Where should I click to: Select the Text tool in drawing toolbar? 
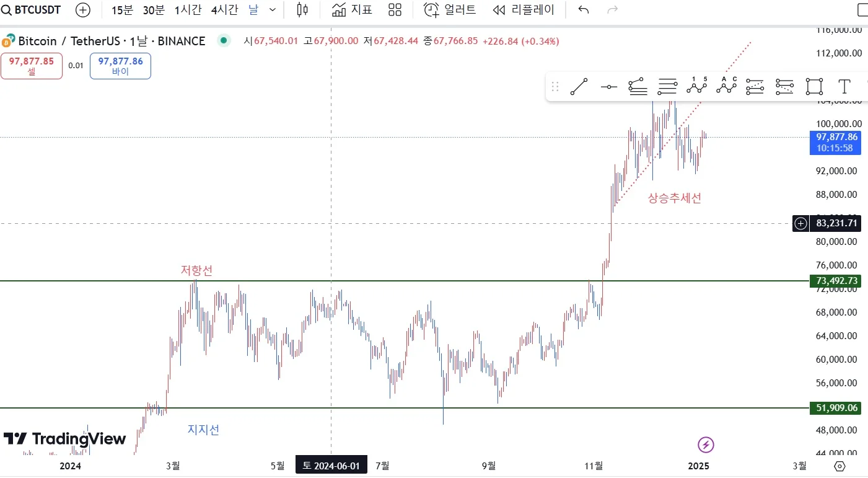[x=844, y=86]
